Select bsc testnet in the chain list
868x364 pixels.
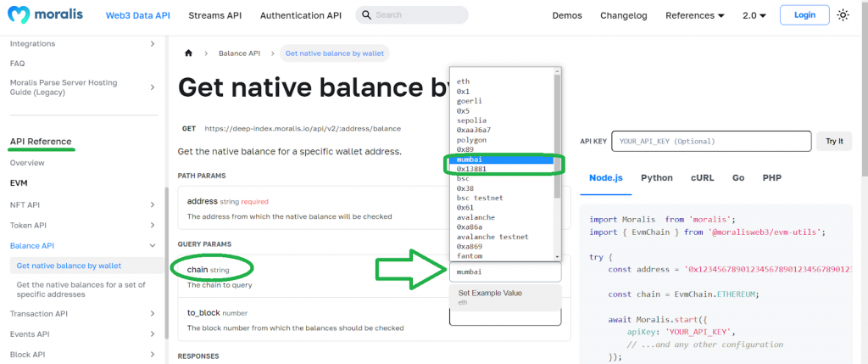click(502, 198)
